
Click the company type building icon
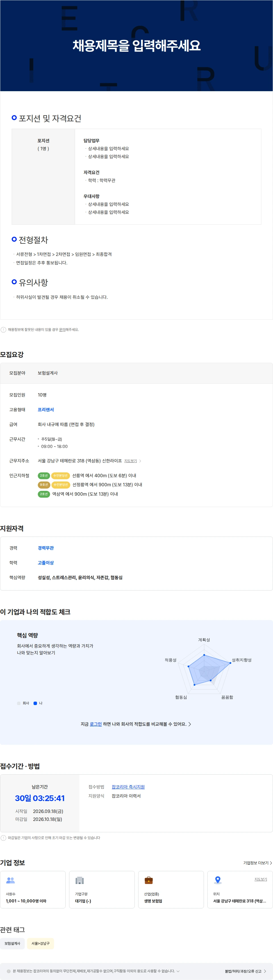[x=80, y=880]
